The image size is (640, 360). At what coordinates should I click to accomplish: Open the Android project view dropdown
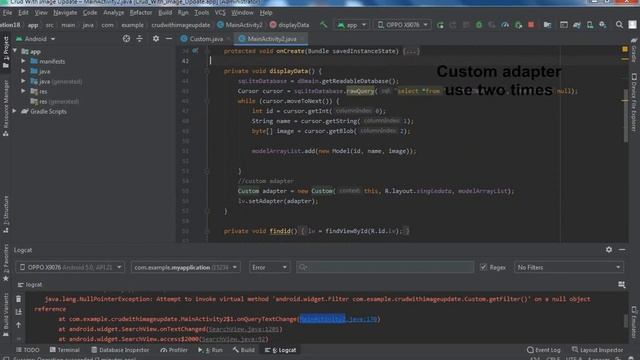pyautogui.click(x=36, y=39)
